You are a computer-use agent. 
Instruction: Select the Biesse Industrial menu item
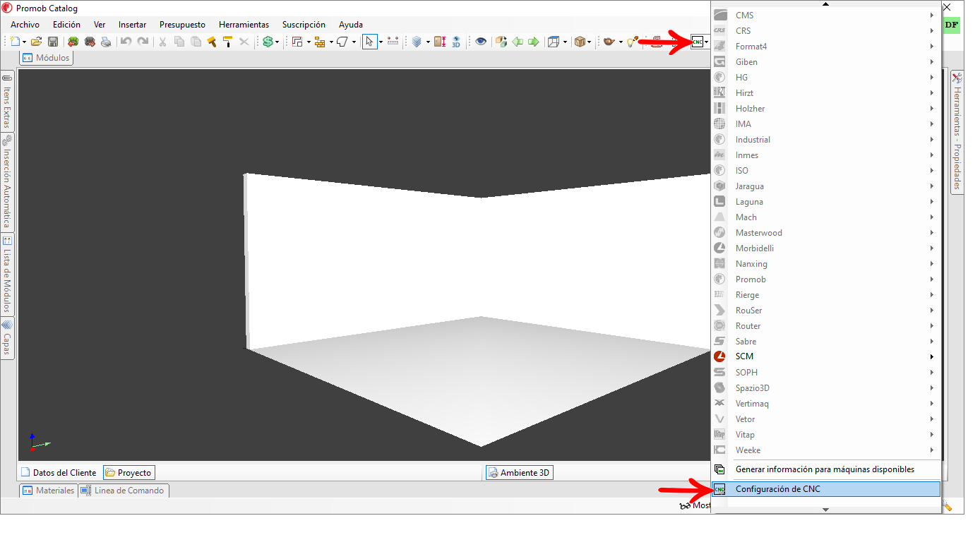coord(826,139)
